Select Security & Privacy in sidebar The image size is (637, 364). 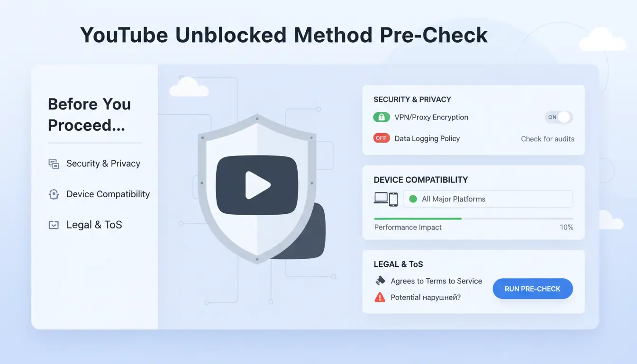click(x=103, y=164)
